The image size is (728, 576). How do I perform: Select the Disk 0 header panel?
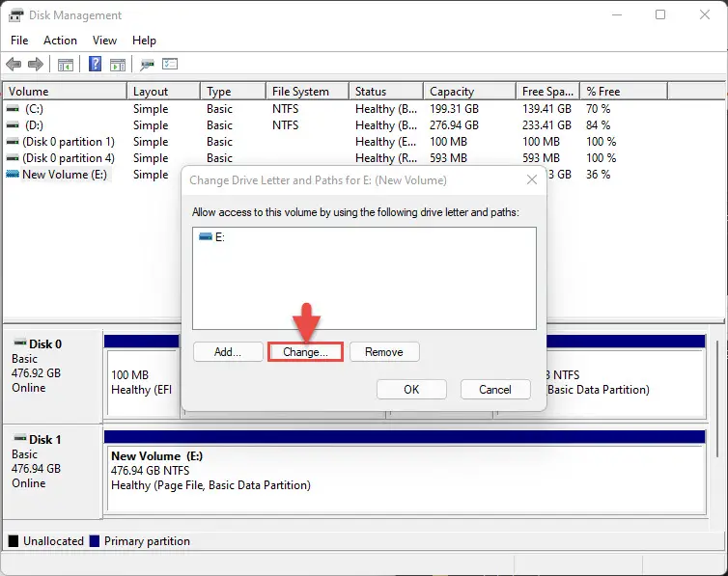tap(52, 375)
